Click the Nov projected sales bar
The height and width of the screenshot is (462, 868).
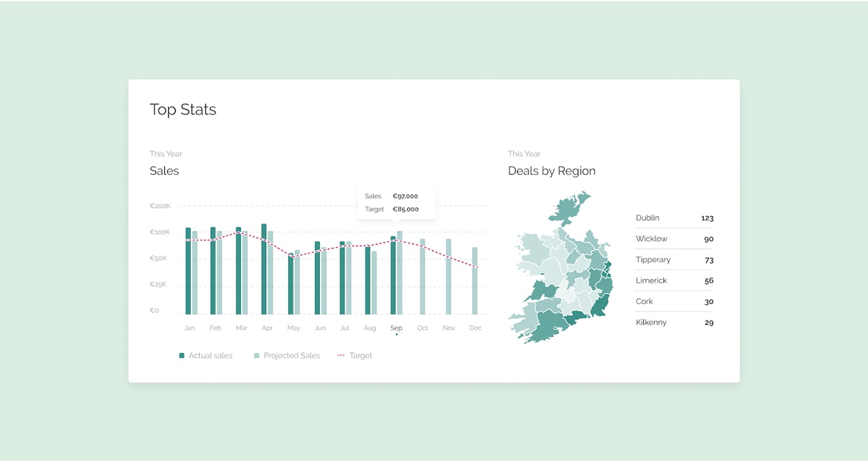coord(448,277)
